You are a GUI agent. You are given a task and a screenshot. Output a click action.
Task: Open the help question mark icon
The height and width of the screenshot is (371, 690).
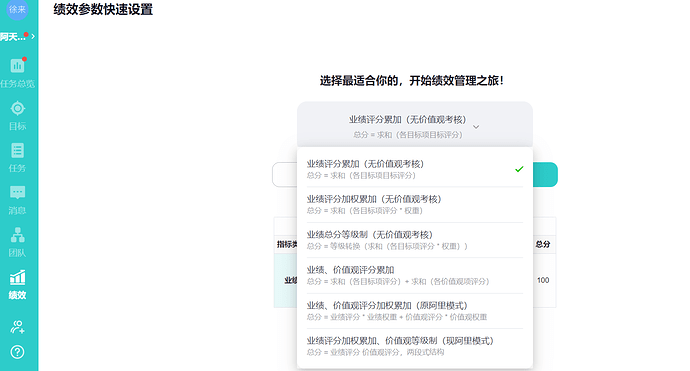[x=18, y=352]
